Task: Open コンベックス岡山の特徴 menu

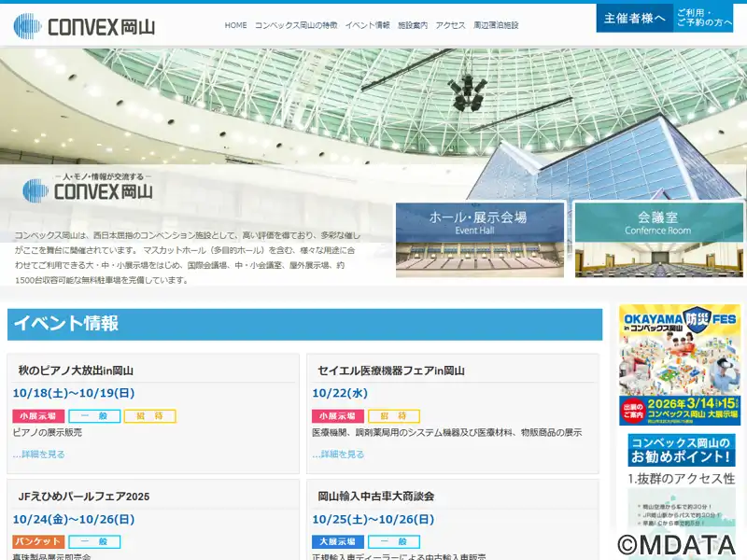Action: [296, 25]
